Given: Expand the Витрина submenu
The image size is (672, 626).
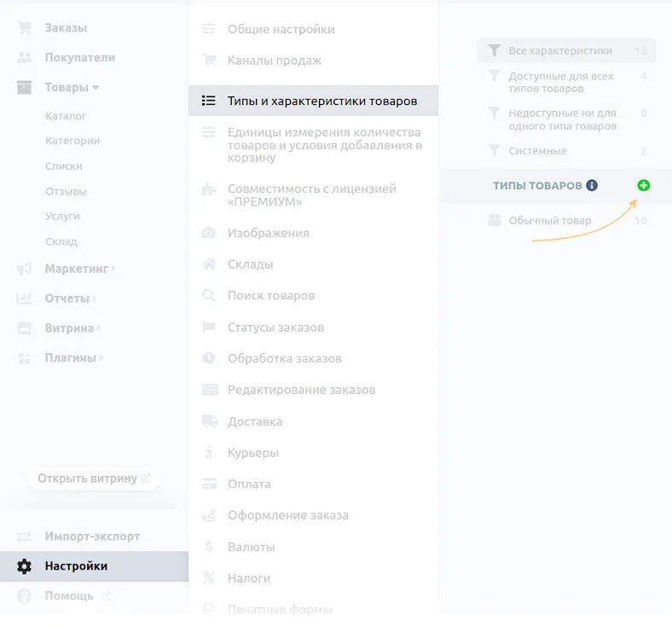Looking at the screenshot, I should tap(73, 327).
